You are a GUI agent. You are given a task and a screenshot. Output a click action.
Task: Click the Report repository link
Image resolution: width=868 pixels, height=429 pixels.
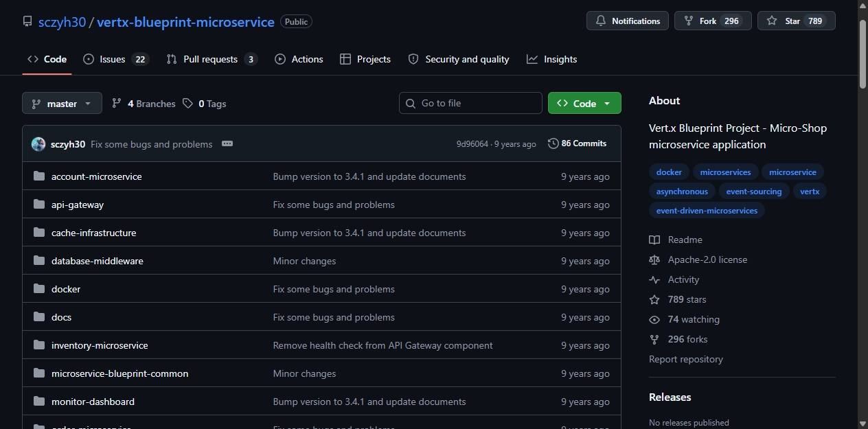point(686,359)
